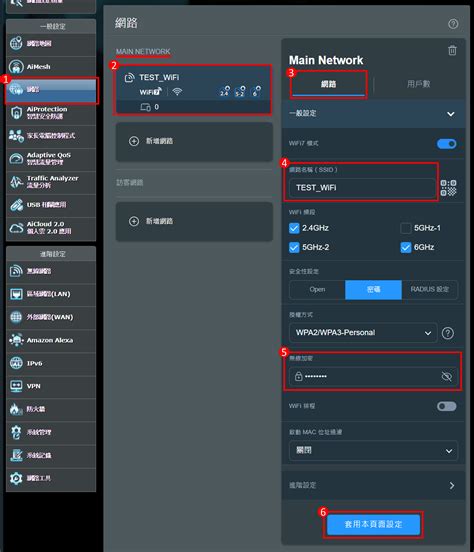
Task: Open WPA2/WPA3-Personal authentication dropdown
Action: pyautogui.click(x=363, y=333)
